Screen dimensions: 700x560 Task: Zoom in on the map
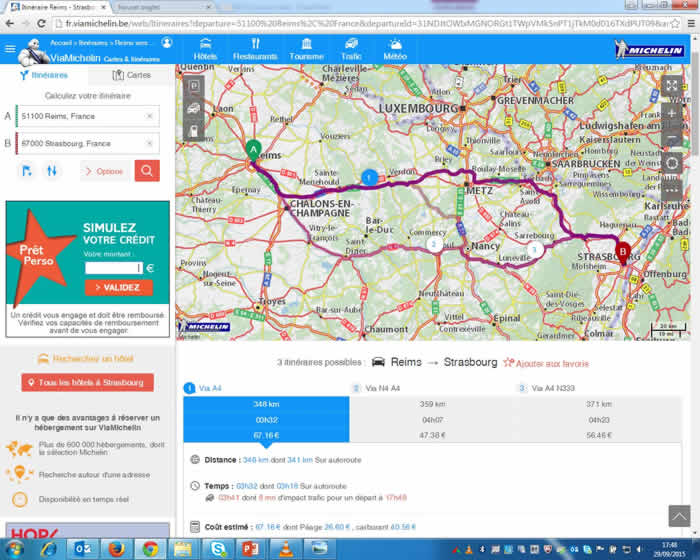tap(673, 113)
